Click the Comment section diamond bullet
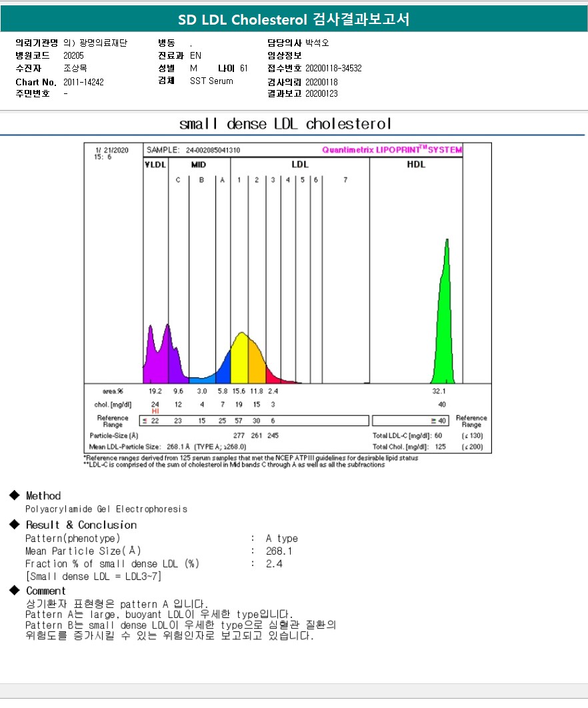This screenshot has height=708, width=588. 15,590
